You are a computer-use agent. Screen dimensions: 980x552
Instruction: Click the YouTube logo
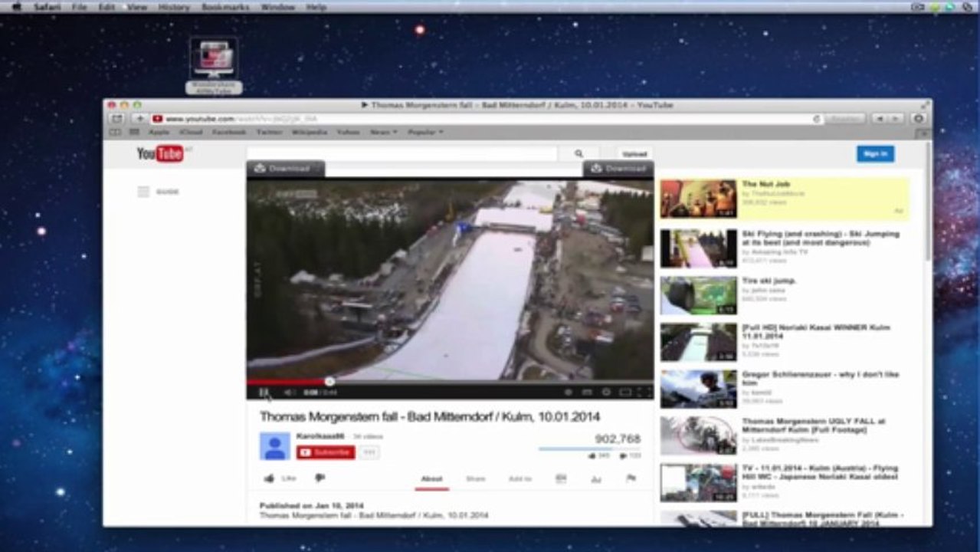[x=161, y=154]
